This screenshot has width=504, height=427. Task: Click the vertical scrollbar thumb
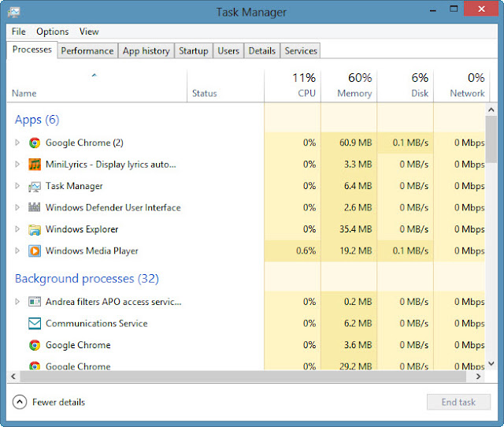click(x=491, y=139)
